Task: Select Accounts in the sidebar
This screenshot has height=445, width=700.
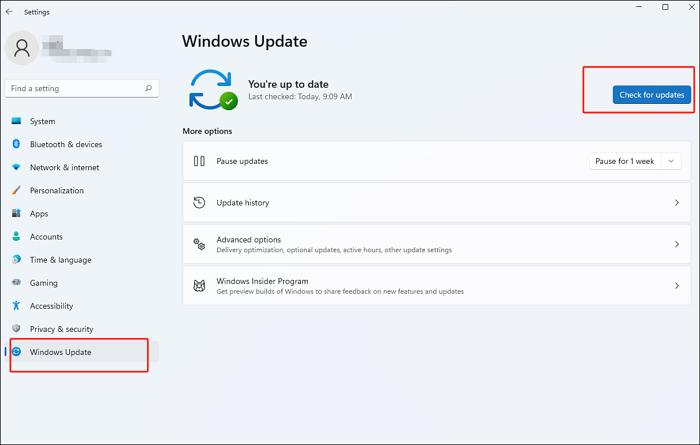Action: click(x=82, y=237)
